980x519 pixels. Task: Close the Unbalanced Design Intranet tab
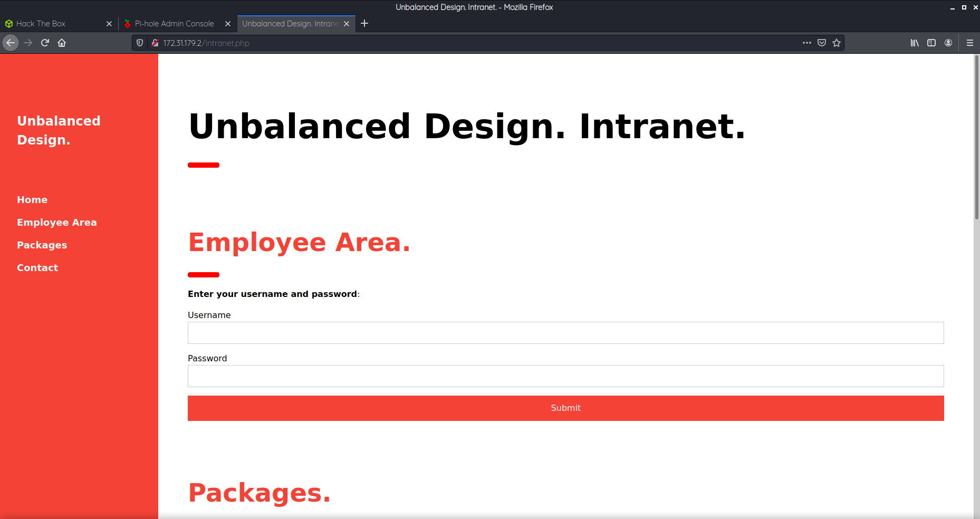347,23
